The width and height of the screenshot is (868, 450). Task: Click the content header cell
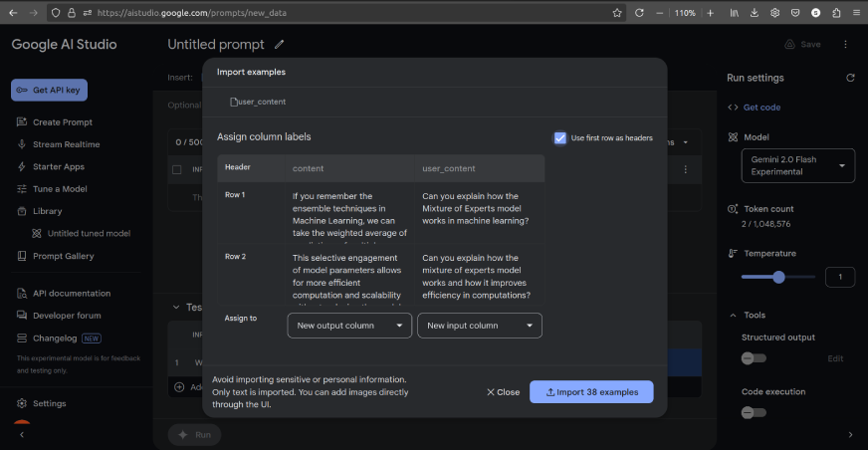(x=349, y=168)
